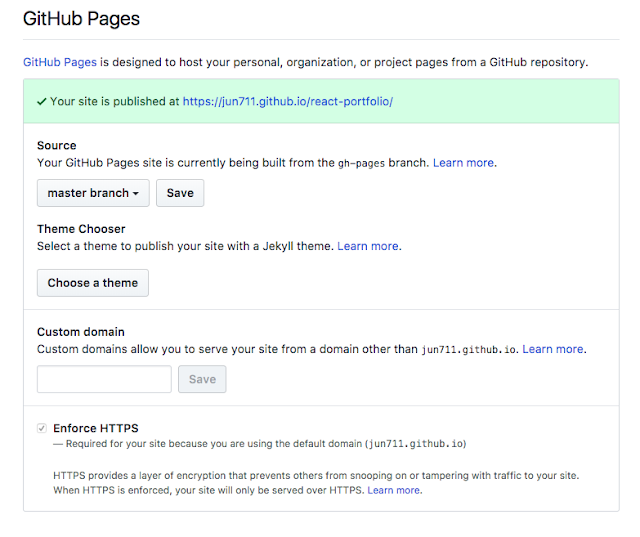This screenshot has height=537, width=640.
Task: Click the Choose a theme button
Action: click(x=93, y=283)
